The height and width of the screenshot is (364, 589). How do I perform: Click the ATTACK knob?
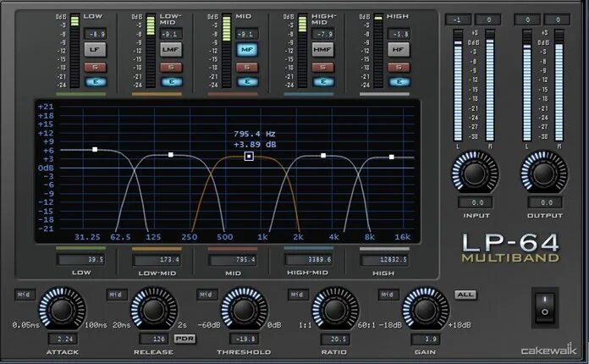click(x=63, y=310)
